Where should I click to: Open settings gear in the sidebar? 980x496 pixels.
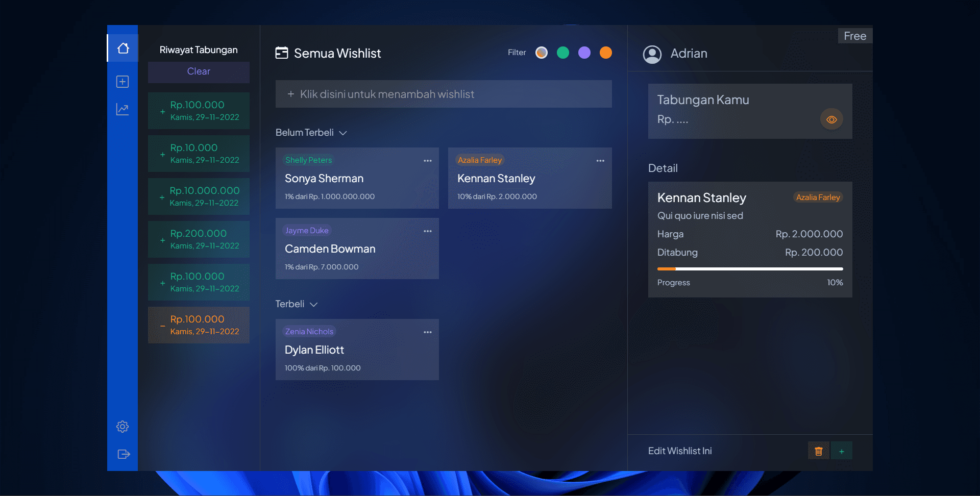coord(122,427)
